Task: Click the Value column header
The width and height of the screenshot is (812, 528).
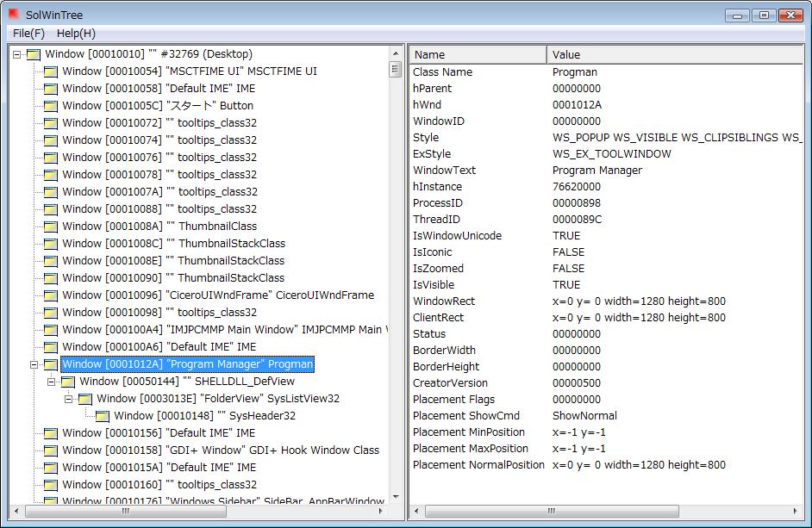Action: [x=675, y=55]
